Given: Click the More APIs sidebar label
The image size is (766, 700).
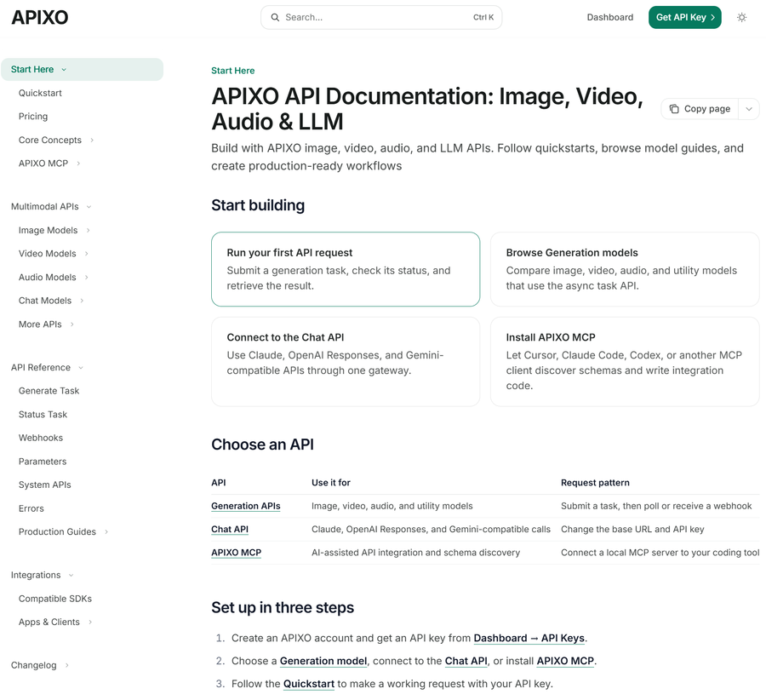Looking at the screenshot, I should (x=40, y=324).
